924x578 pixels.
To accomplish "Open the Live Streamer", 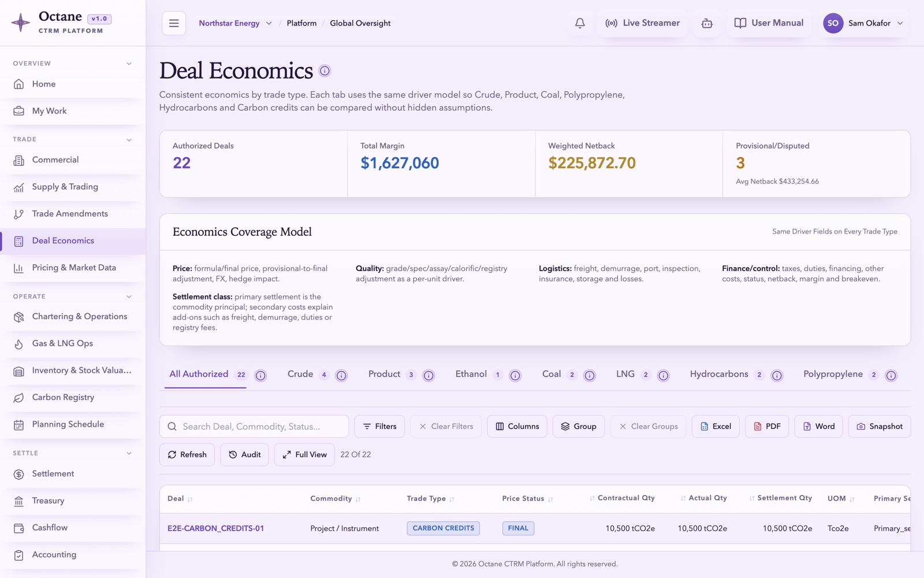I will click(x=642, y=23).
